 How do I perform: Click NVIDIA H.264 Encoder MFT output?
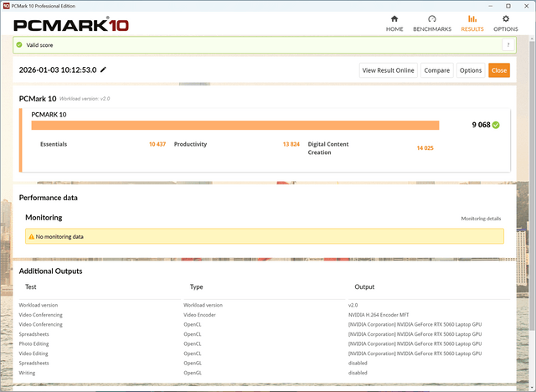pyautogui.click(x=379, y=315)
